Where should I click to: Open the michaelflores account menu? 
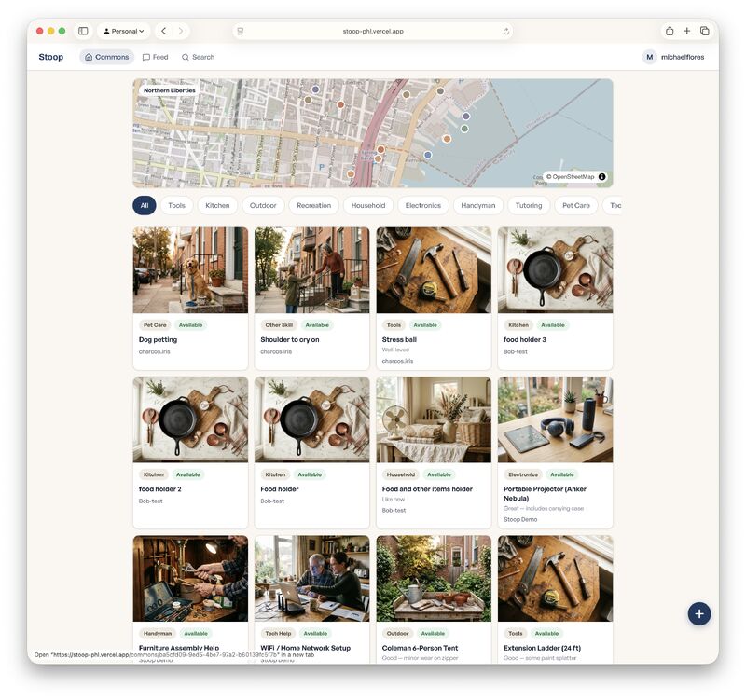tap(673, 57)
